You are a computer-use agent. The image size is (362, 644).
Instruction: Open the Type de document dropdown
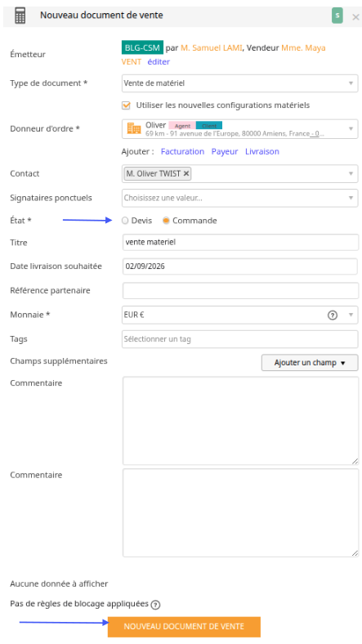point(240,83)
